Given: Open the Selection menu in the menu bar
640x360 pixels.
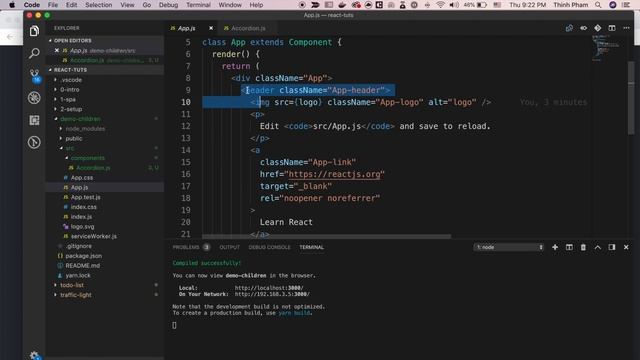Looking at the screenshot, I should pos(98,5).
